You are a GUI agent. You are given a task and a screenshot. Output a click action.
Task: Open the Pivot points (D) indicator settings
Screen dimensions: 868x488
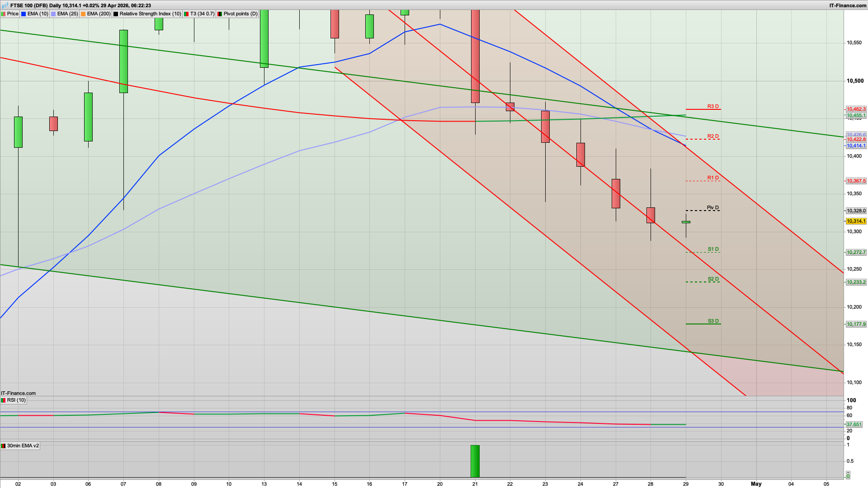(x=238, y=14)
